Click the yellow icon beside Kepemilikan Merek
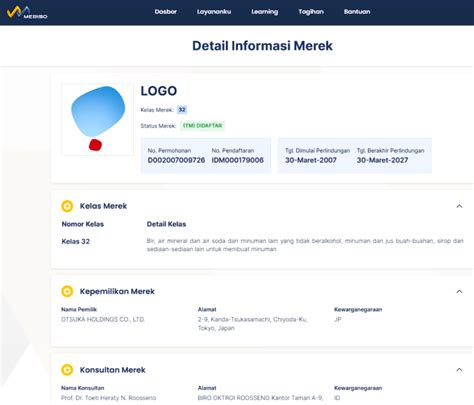This screenshot has height=405, width=474. coord(67,291)
